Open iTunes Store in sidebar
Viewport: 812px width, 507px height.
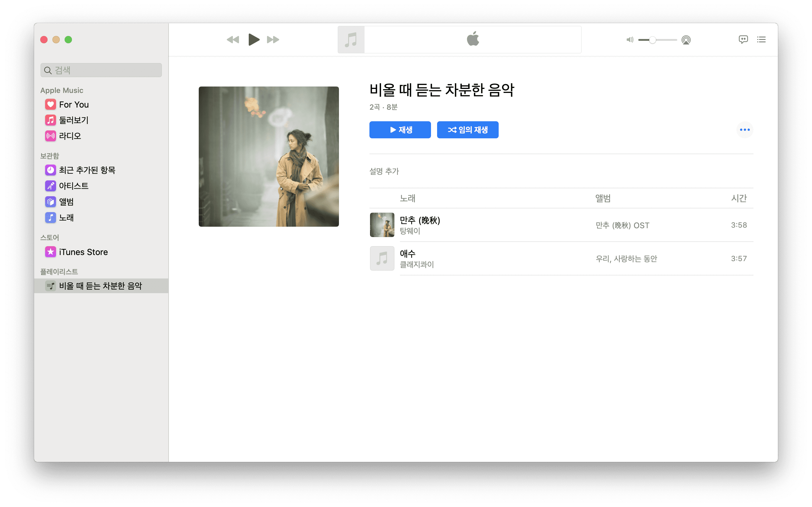click(x=83, y=252)
